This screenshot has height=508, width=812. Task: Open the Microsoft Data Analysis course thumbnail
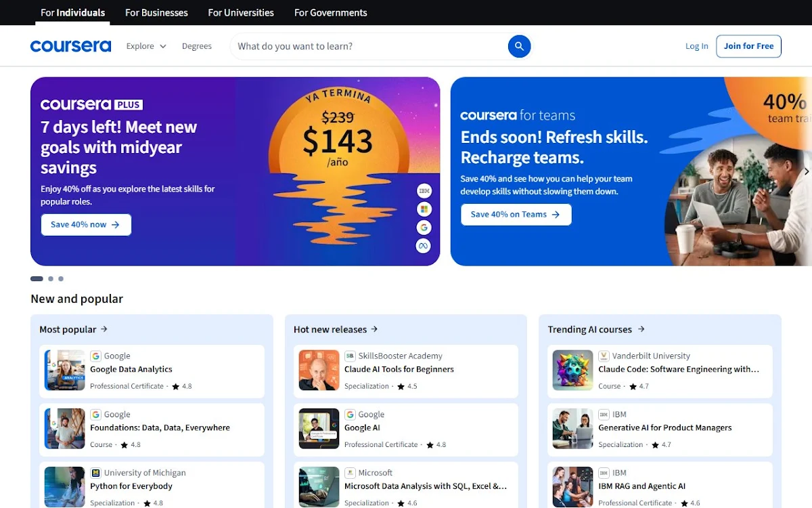coord(319,487)
